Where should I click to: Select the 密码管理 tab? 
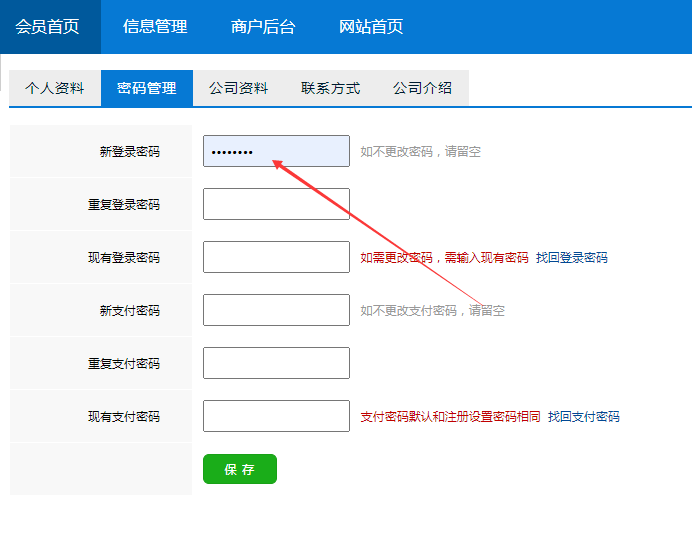click(146, 88)
